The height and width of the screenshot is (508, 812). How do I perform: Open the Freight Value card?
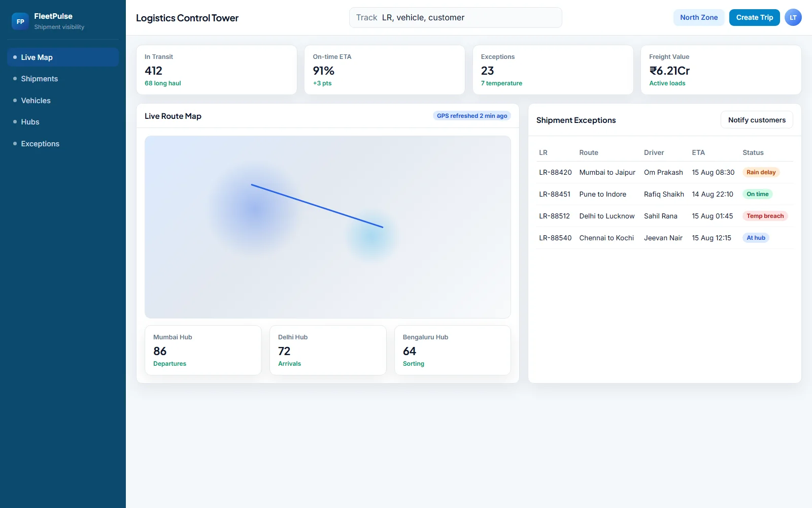[721, 70]
